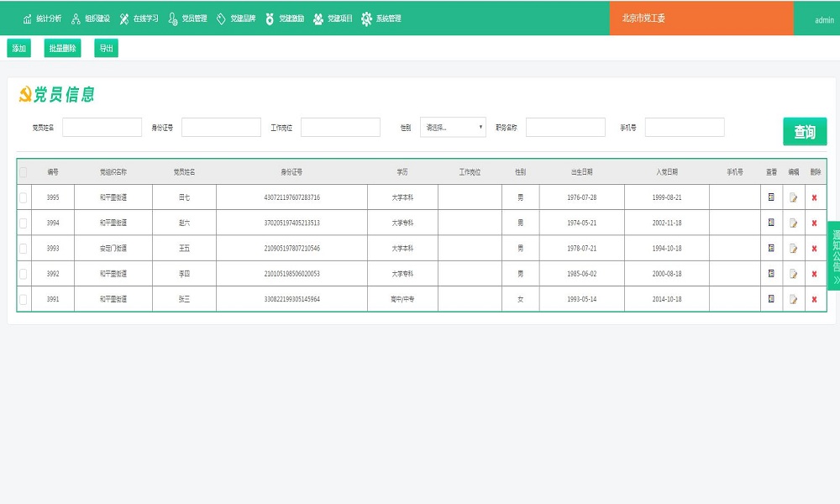Select the checkbox beside record 3993
The height and width of the screenshot is (504, 840).
coord(24,249)
